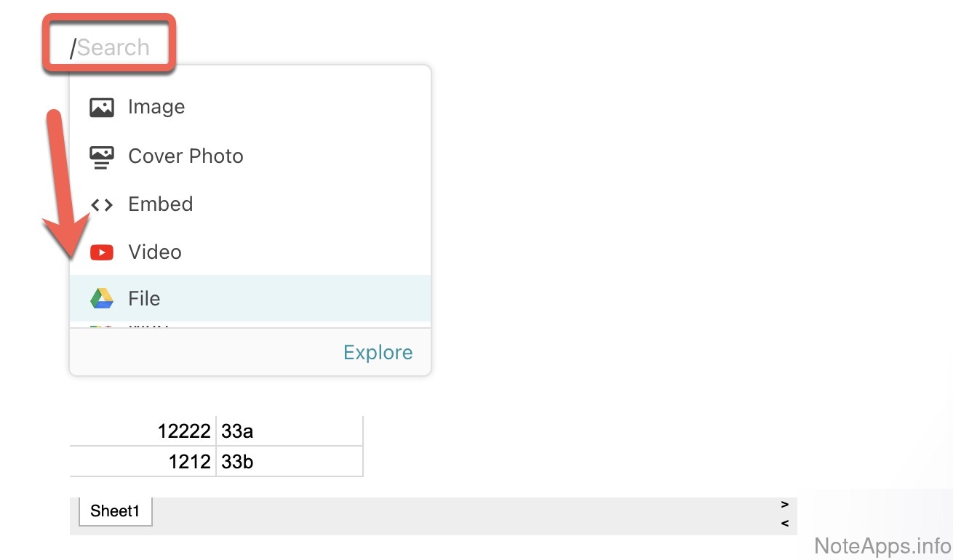Choose the Image label in the menu
The image size is (953, 560).
156,108
